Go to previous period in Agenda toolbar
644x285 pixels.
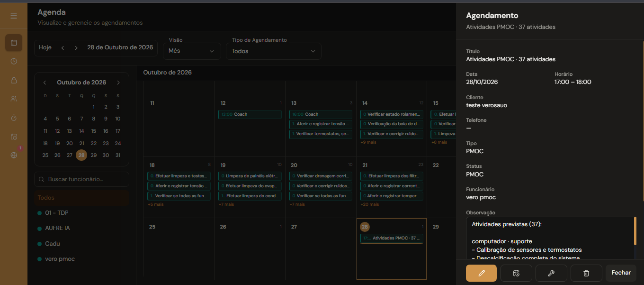click(63, 47)
